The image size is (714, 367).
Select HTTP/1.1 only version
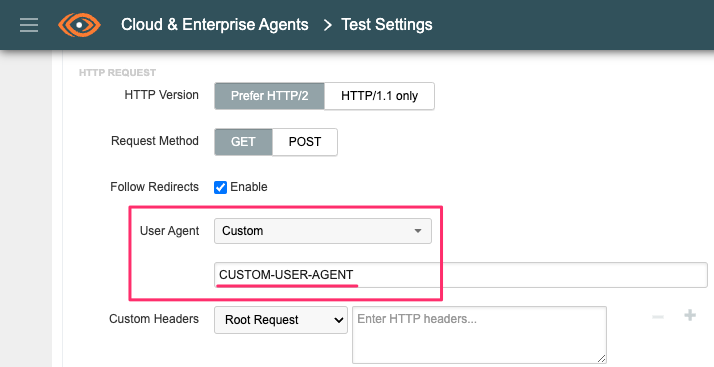click(379, 96)
